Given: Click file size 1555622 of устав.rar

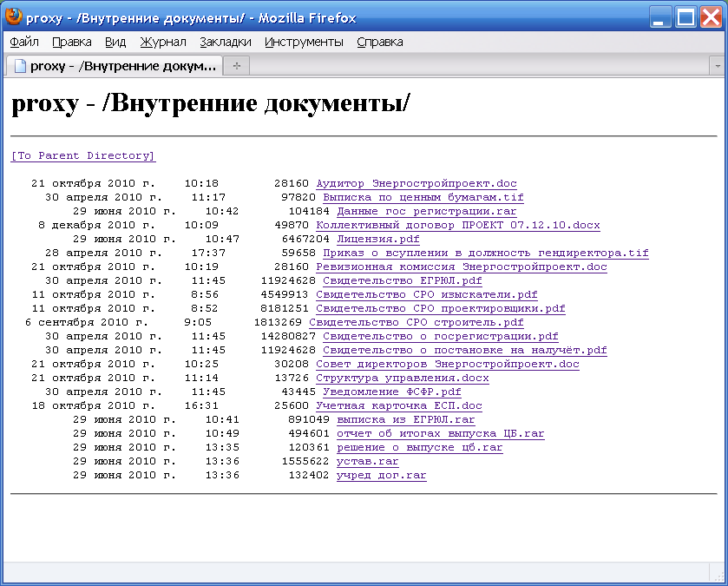Looking at the screenshot, I should 305,462.
